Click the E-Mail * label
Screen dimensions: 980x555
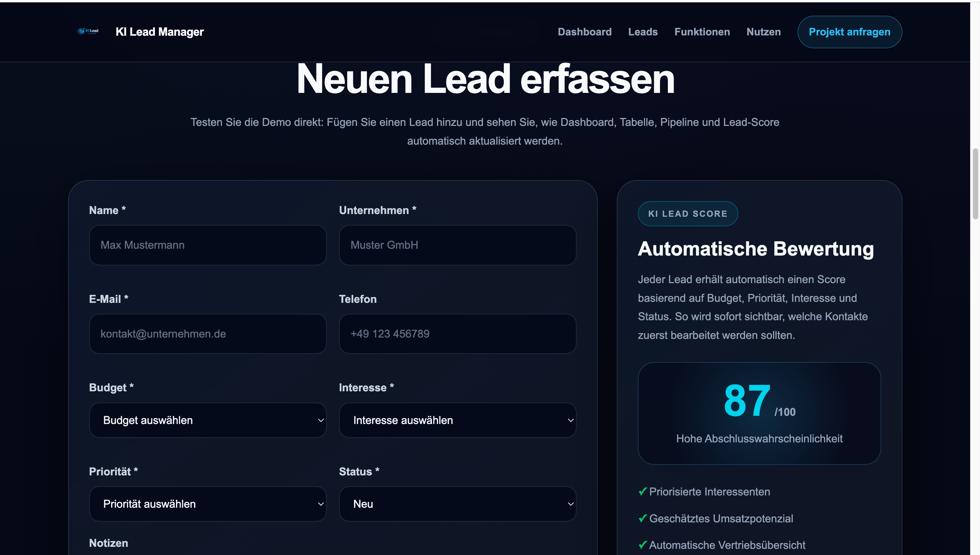[x=109, y=299]
